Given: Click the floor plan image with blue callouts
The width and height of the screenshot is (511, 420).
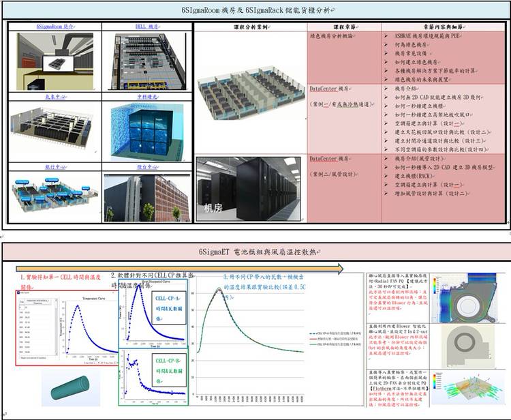Looking at the screenshot, I should tap(55, 196).
